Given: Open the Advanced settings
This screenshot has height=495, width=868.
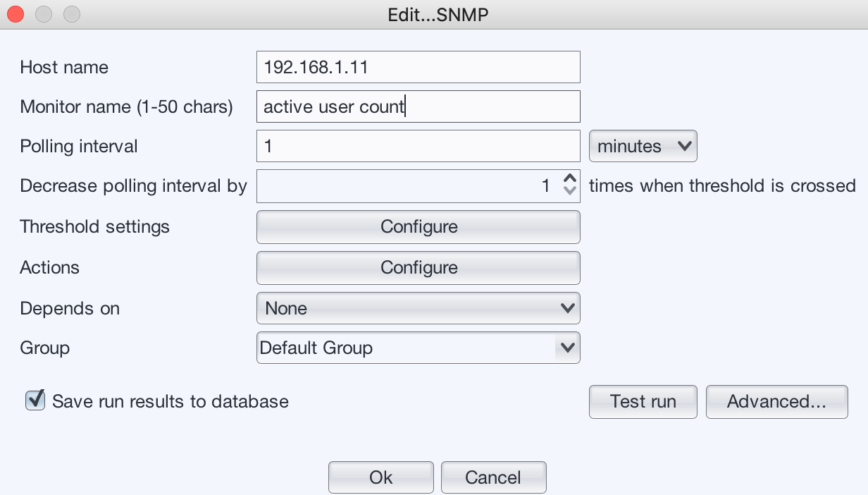Looking at the screenshot, I should [776, 401].
